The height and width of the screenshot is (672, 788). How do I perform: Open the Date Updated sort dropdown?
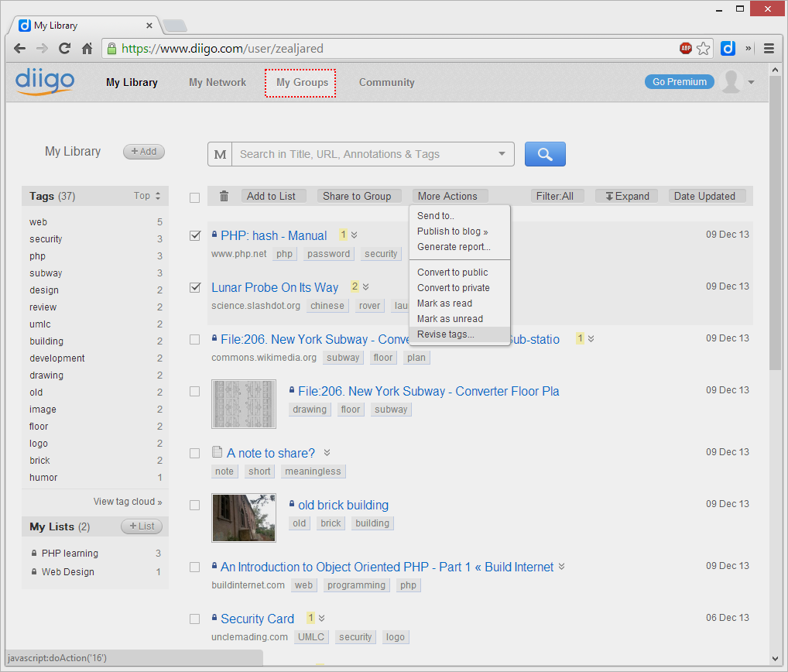[707, 196]
